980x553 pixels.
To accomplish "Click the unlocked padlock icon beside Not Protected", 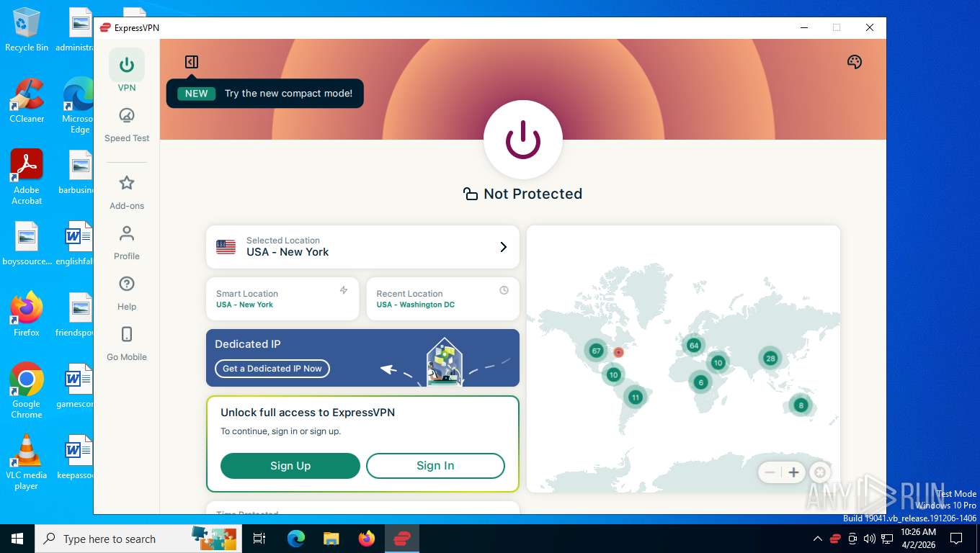I will point(471,194).
